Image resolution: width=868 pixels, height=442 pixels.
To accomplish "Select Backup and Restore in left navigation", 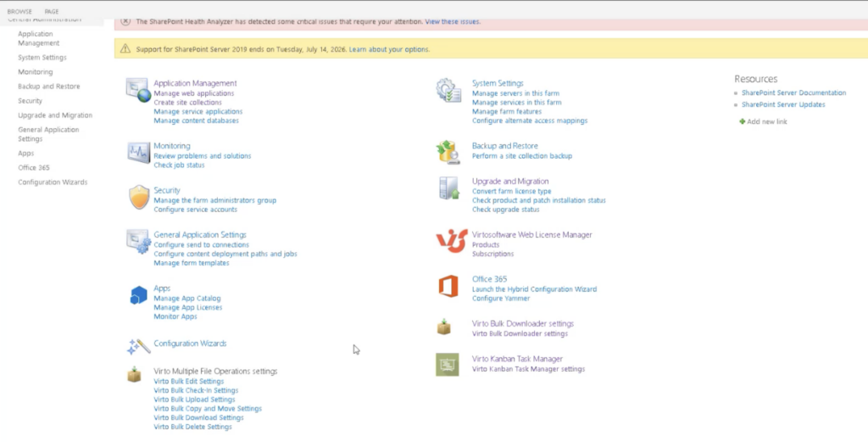I will pyautogui.click(x=48, y=87).
